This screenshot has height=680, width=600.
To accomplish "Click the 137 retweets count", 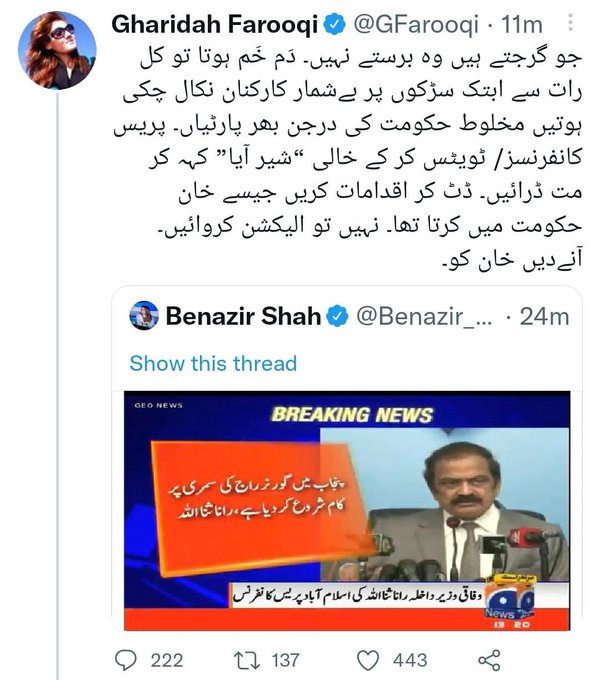I will (285, 660).
